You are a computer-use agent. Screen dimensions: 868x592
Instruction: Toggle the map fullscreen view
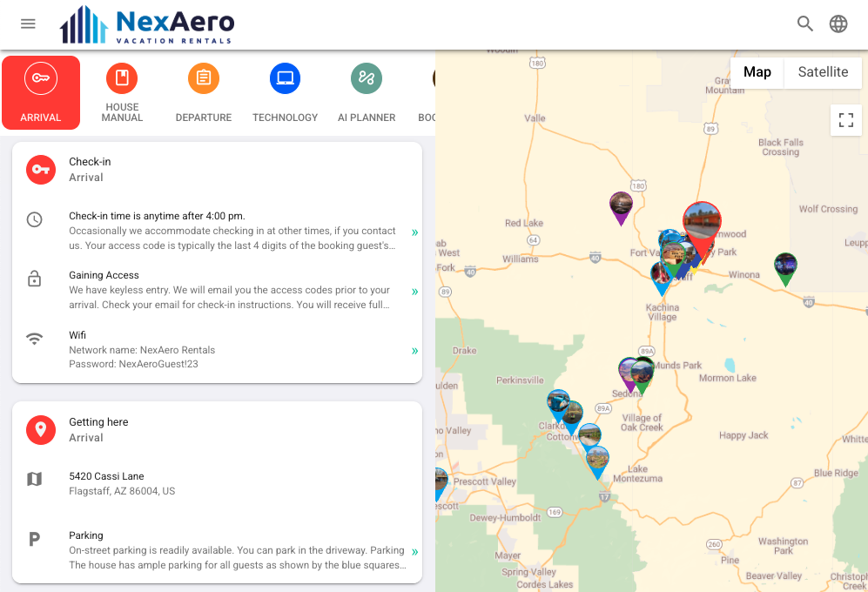(845, 120)
